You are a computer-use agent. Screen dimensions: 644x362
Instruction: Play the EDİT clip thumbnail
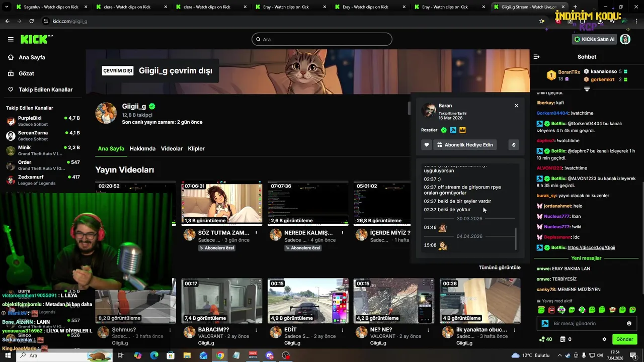[308, 301]
